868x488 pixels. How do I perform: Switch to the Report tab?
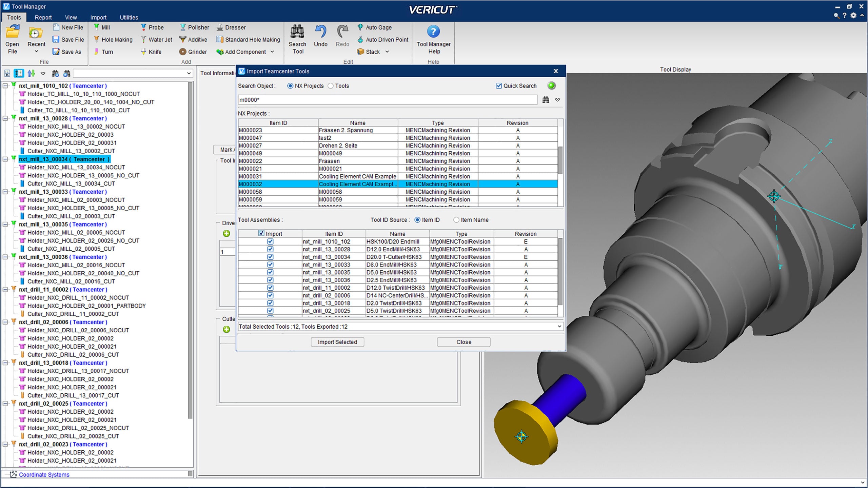43,17
